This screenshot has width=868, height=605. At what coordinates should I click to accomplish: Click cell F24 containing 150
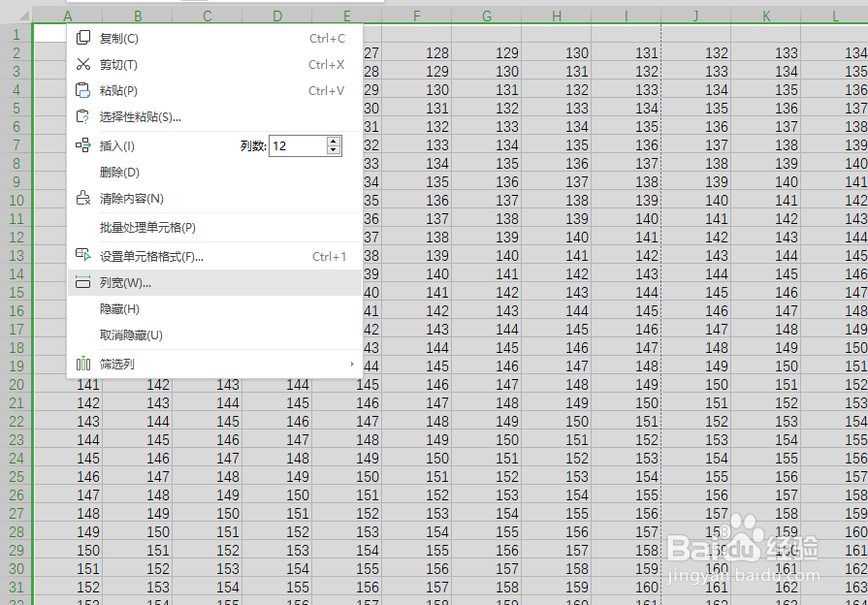(x=417, y=459)
